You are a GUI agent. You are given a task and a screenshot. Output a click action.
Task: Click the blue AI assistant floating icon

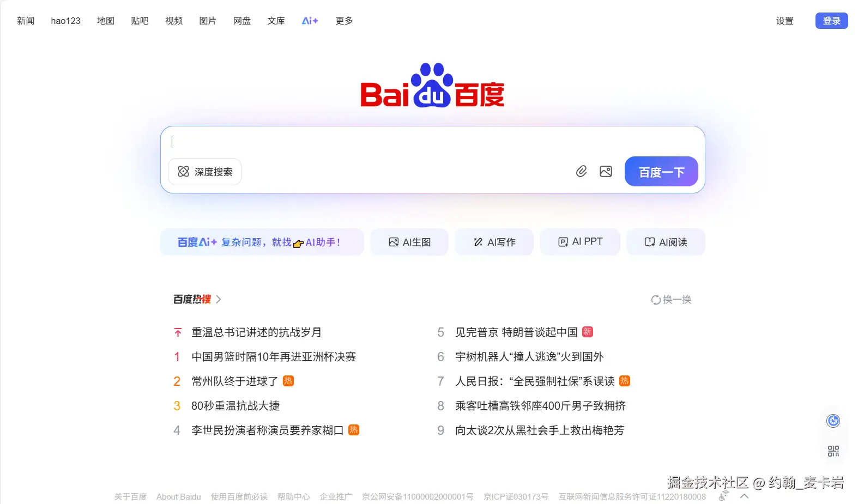833,421
